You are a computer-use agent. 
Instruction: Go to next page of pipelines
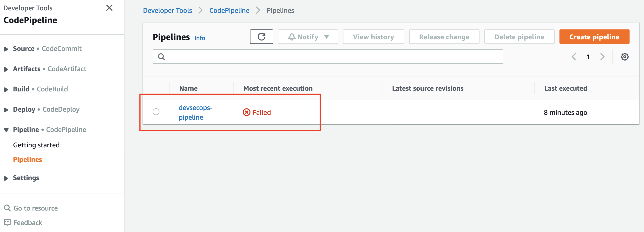tap(602, 57)
